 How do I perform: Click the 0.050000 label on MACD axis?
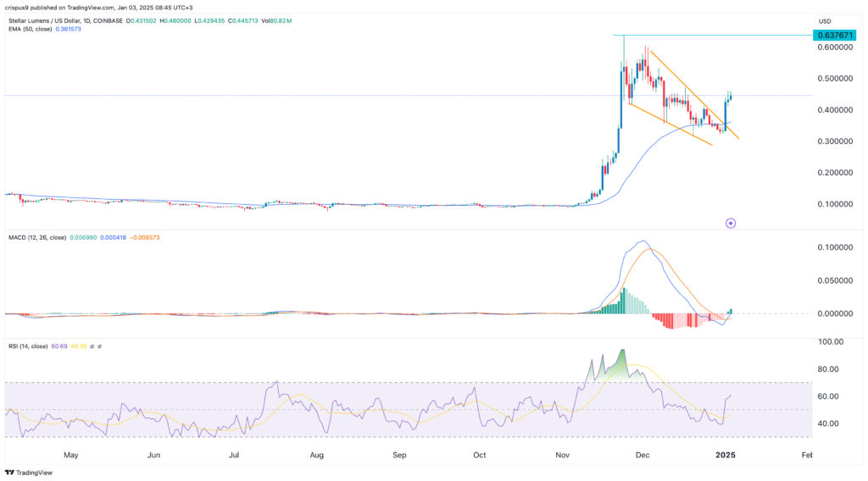tap(835, 280)
